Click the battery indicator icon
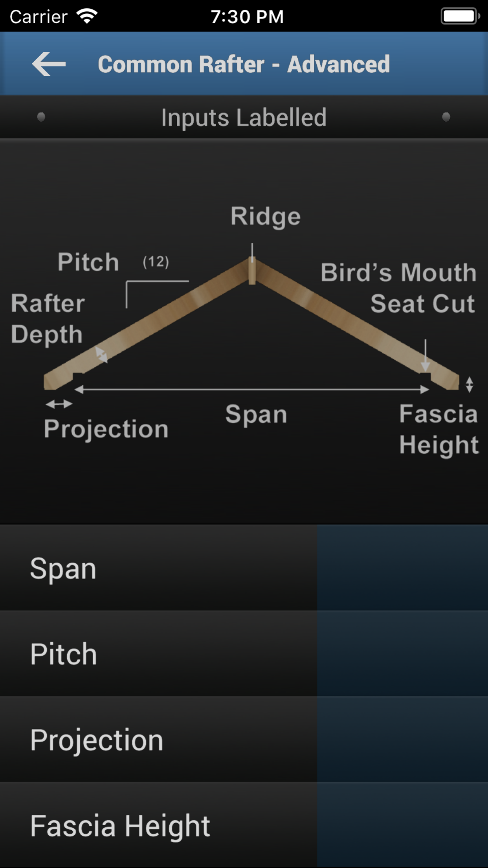The width and height of the screenshot is (488, 868). [x=460, y=17]
